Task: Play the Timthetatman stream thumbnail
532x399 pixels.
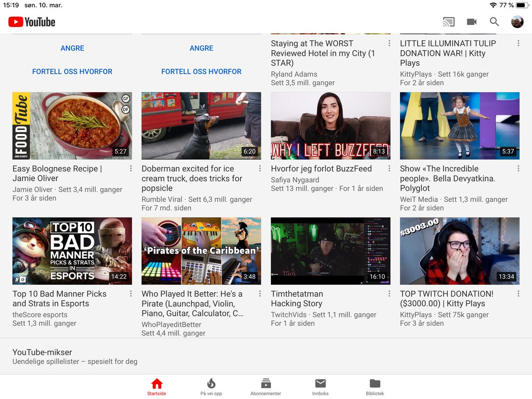Action: point(331,251)
